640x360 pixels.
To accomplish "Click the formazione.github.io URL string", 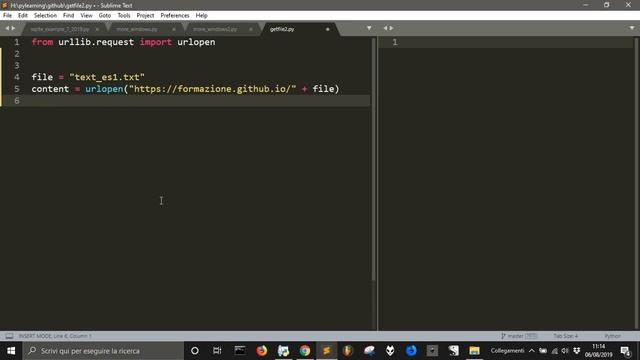I will tap(212, 89).
